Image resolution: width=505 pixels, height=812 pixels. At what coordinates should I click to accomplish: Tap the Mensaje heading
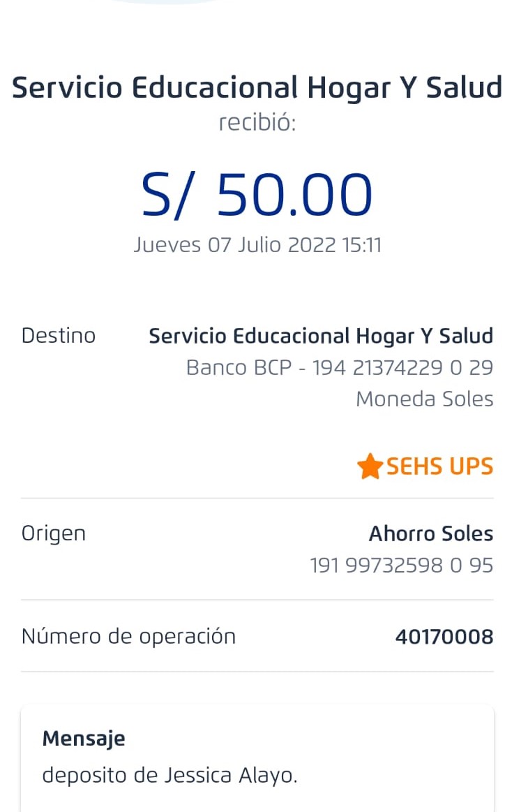pyautogui.click(x=84, y=738)
